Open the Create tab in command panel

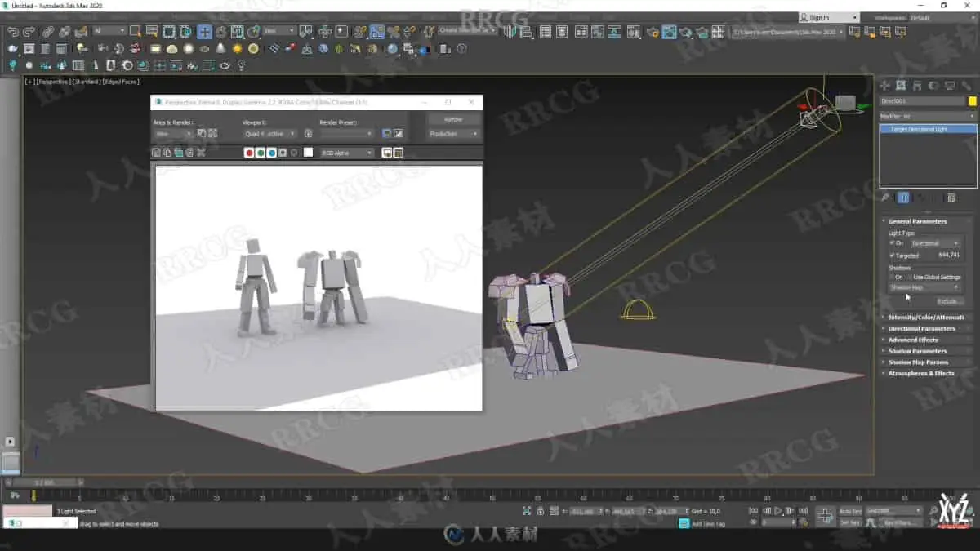(886, 86)
